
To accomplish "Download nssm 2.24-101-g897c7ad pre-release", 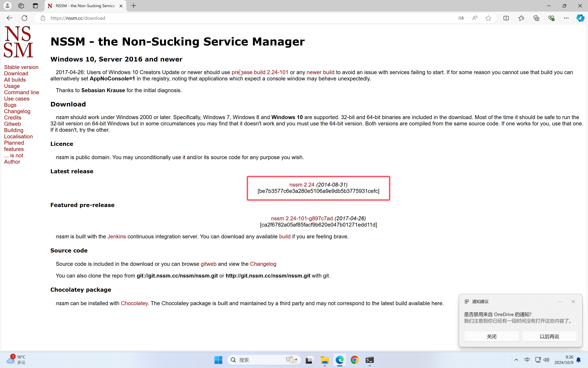I will pos(302,219).
